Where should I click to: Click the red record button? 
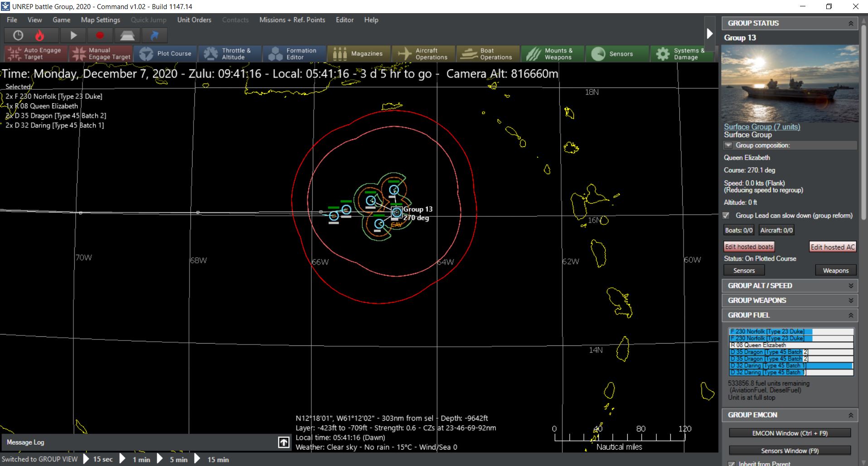[x=100, y=35]
